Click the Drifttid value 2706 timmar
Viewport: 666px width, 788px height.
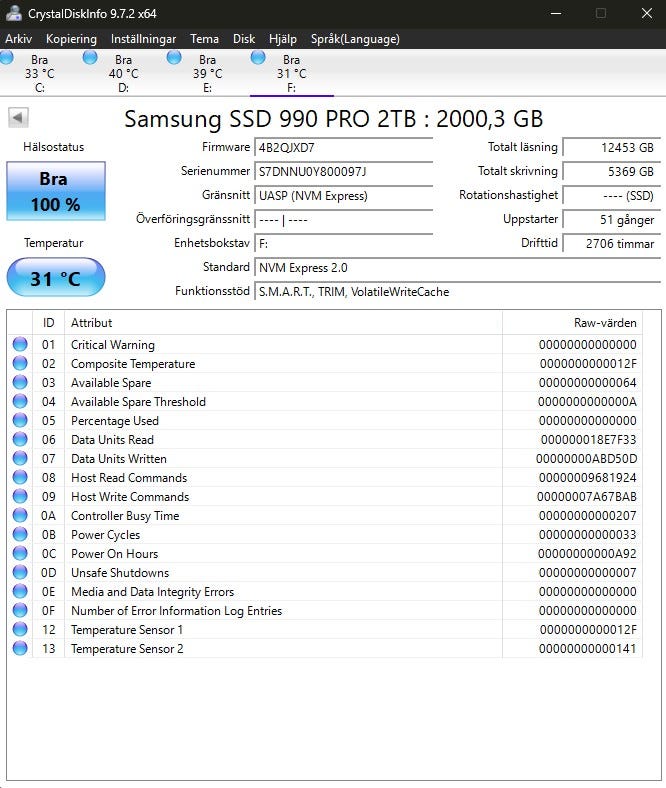pyautogui.click(x=611, y=244)
